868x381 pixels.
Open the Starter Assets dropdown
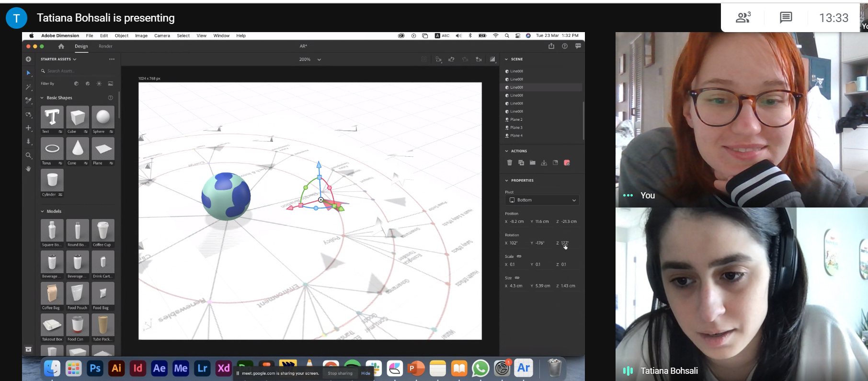pyautogui.click(x=58, y=59)
